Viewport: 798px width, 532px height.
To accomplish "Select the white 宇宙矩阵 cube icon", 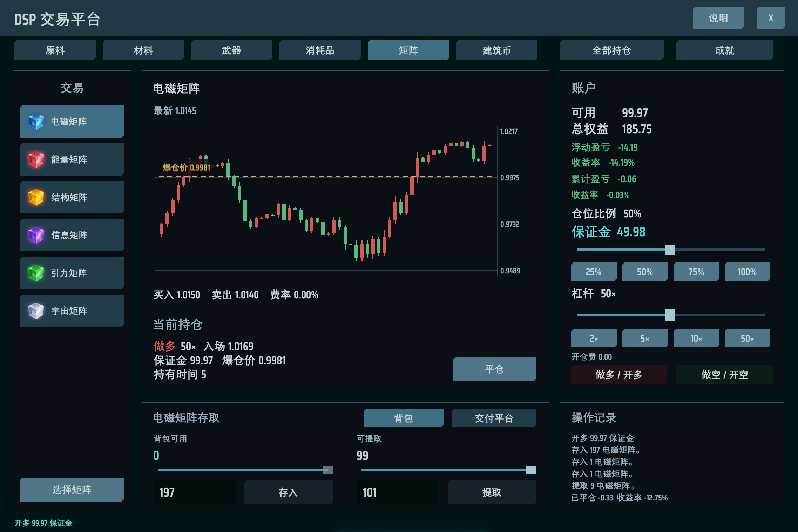I will [x=36, y=311].
